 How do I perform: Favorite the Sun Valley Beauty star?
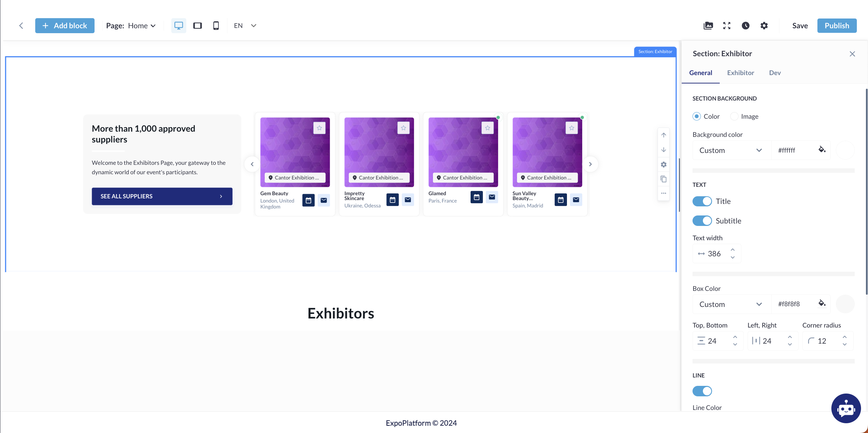point(571,128)
